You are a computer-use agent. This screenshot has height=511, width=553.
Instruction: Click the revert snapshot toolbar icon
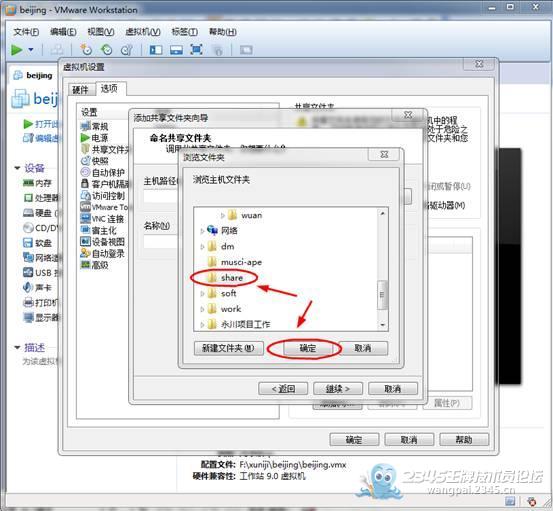click(106, 50)
